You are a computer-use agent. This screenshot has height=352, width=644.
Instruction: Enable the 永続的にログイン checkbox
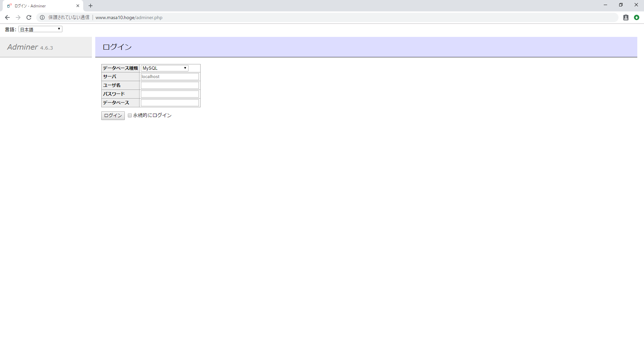(x=130, y=115)
